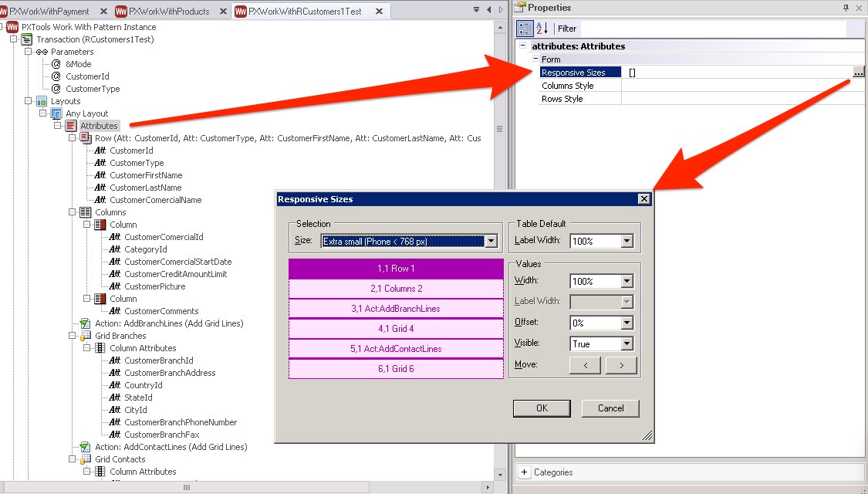This screenshot has width=868, height=494.
Task: Click the categorized view icon in Properties
Action: 525,29
